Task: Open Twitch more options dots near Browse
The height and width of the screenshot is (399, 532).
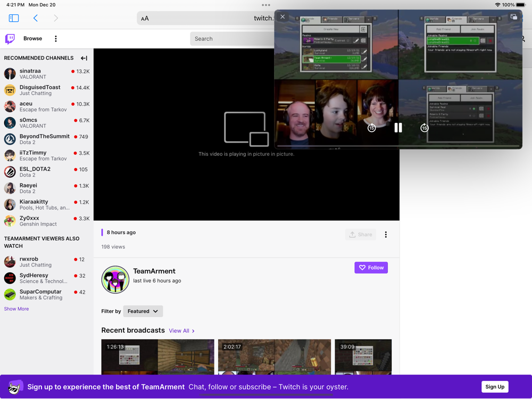Action: 56,39
